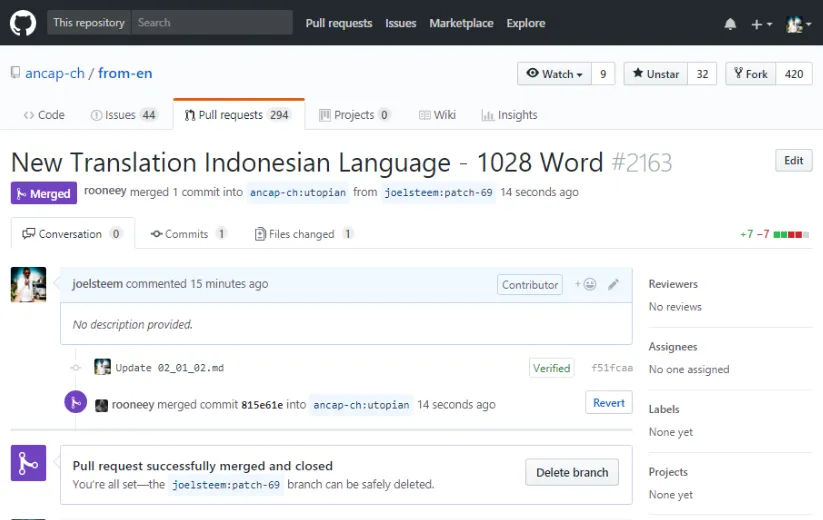Open rooneey profile in merge header
Viewport: 823px width, 520px height.
coord(105,191)
